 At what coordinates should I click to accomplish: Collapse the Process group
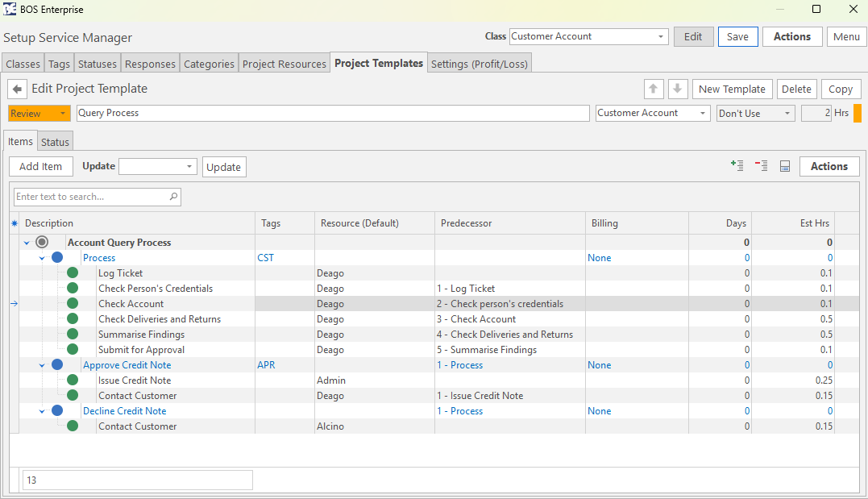pyautogui.click(x=42, y=258)
